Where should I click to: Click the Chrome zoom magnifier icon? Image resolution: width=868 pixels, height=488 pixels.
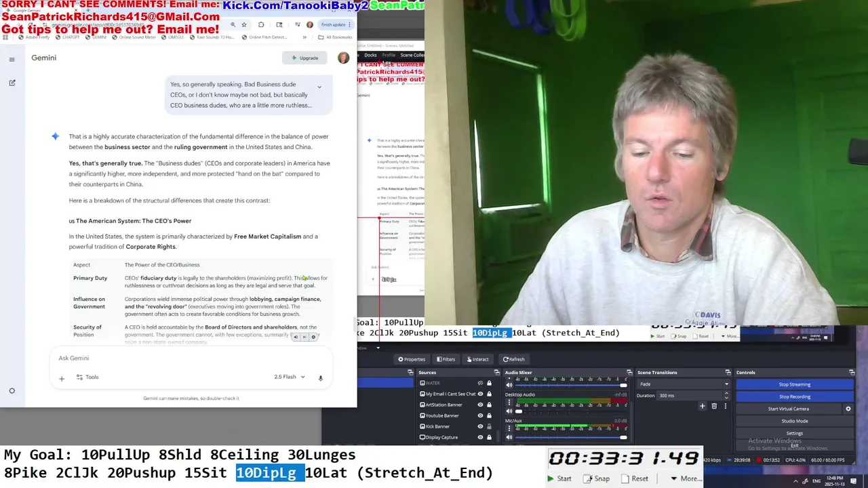click(233, 24)
